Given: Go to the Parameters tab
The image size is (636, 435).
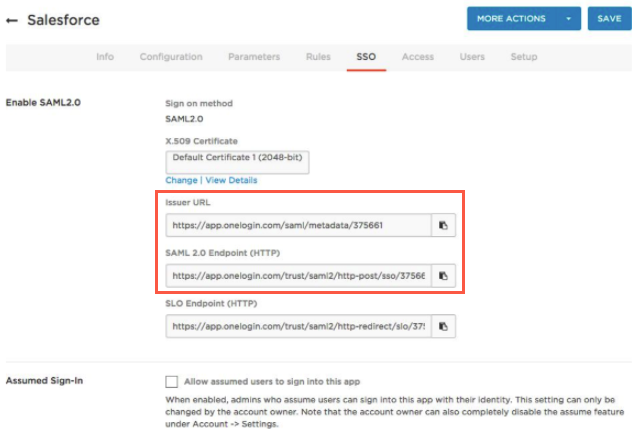Looking at the screenshot, I should [x=254, y=57].
